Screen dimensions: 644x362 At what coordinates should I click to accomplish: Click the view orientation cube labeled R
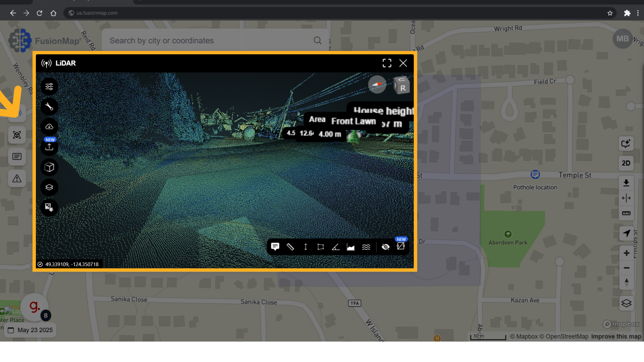click(401, 85)
